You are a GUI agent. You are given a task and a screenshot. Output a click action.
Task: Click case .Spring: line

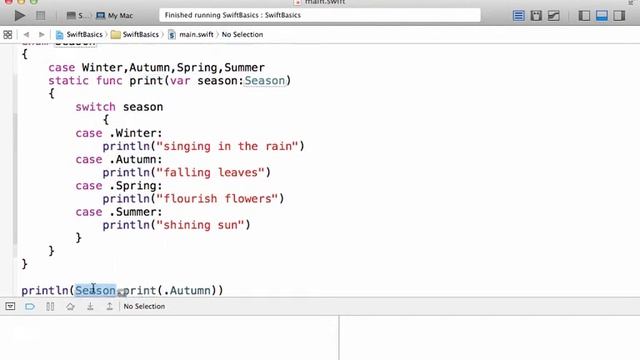119,186
